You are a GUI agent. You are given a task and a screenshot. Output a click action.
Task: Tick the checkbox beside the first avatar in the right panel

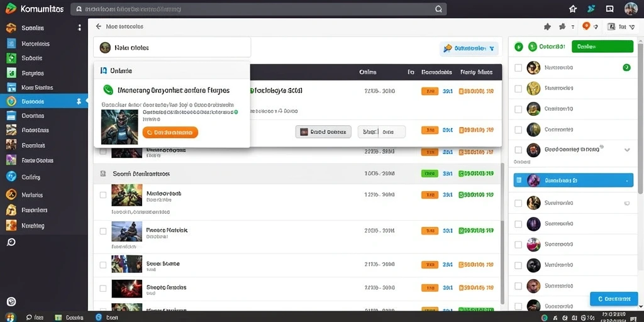[x=518, y=68]
